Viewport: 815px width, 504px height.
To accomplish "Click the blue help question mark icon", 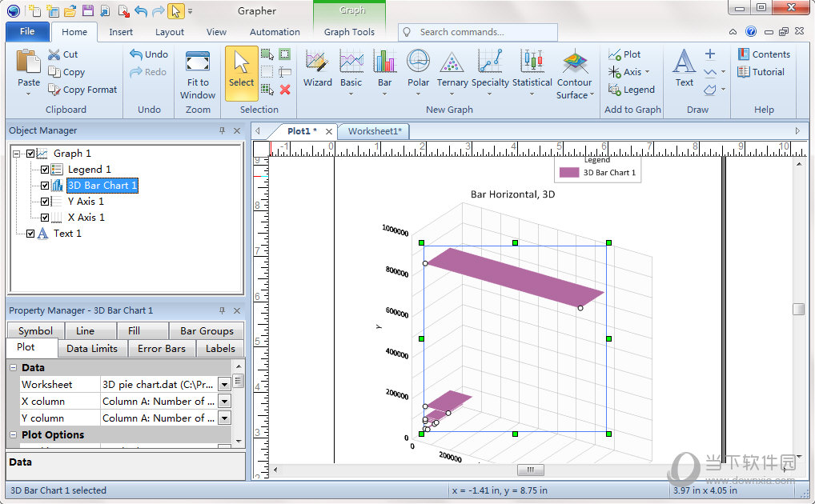I will 750,32.
